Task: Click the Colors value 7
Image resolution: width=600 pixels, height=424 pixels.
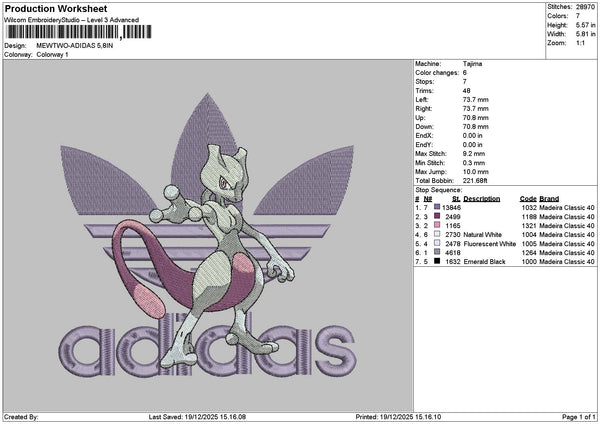Action: 578,16
